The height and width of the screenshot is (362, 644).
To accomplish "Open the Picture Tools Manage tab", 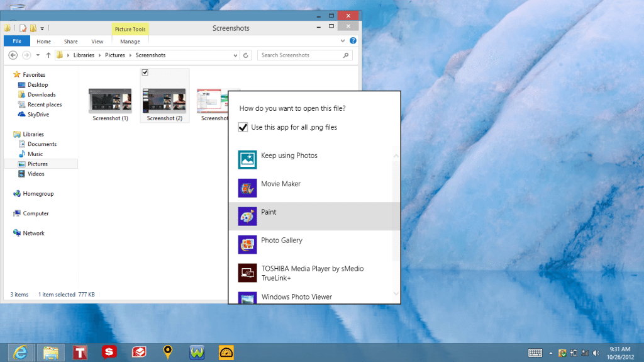I will click(x=130, y=42).
